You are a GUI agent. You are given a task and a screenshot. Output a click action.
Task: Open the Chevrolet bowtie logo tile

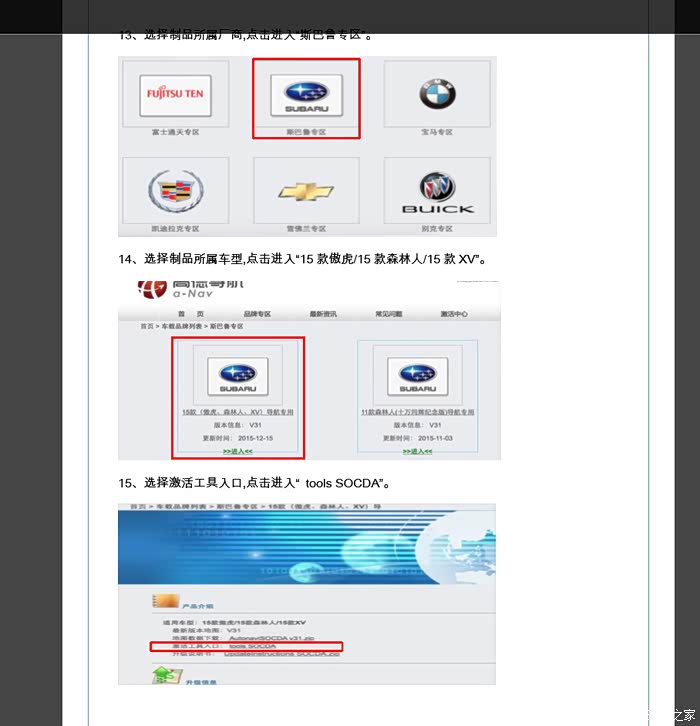(306, 191)
